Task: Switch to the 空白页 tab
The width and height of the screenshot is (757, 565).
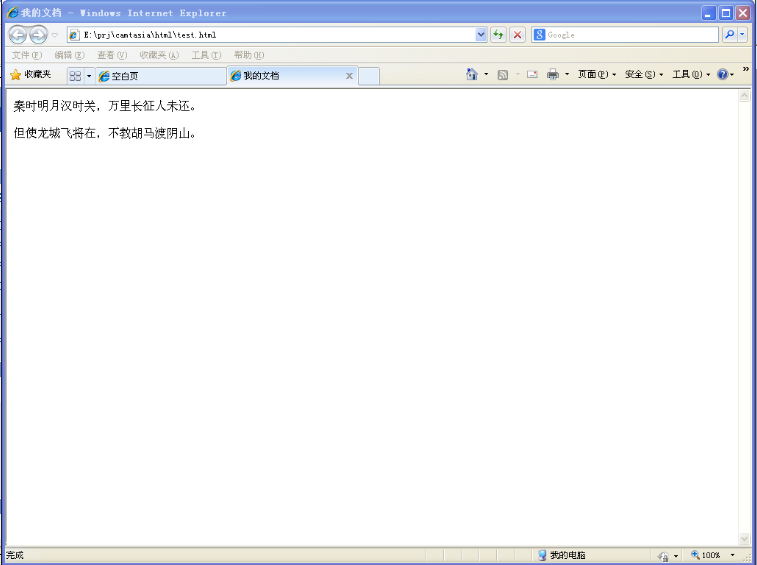Action: (x=160, y=76)
